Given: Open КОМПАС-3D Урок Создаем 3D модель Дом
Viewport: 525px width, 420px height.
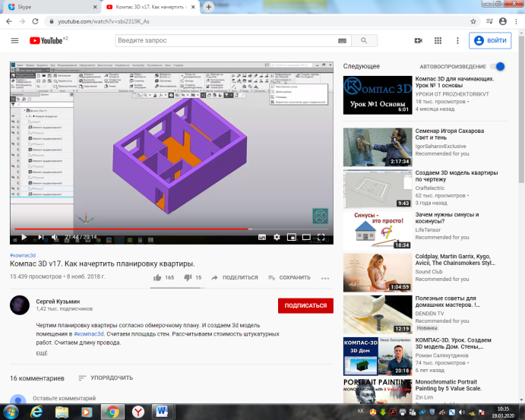Looking at the screenshot, I should click(454, 343).
